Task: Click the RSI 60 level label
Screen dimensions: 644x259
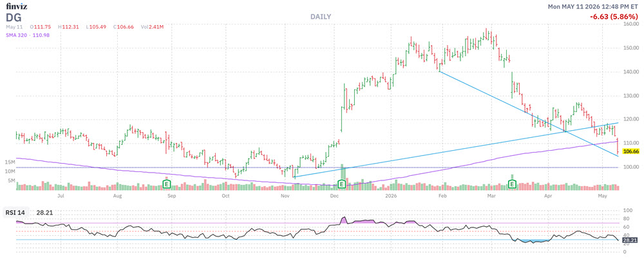Action: (x=627, y=227)
